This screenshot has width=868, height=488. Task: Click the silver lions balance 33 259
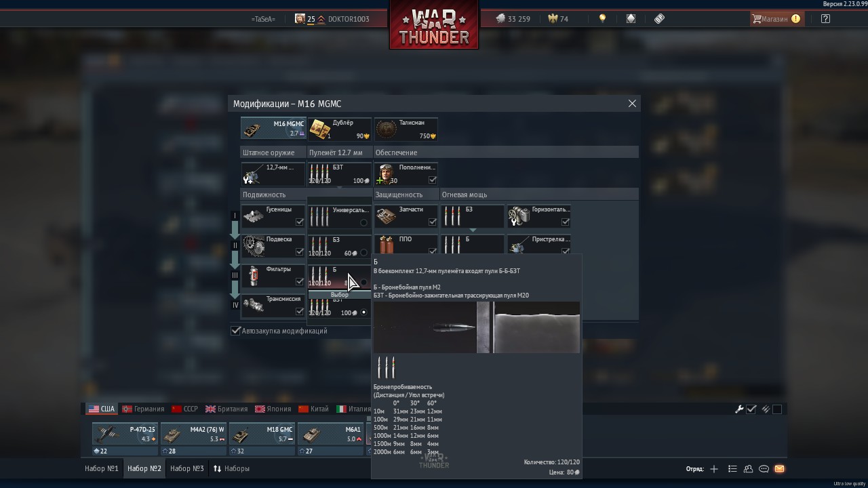pyautogui.click(x=513, y=19)
